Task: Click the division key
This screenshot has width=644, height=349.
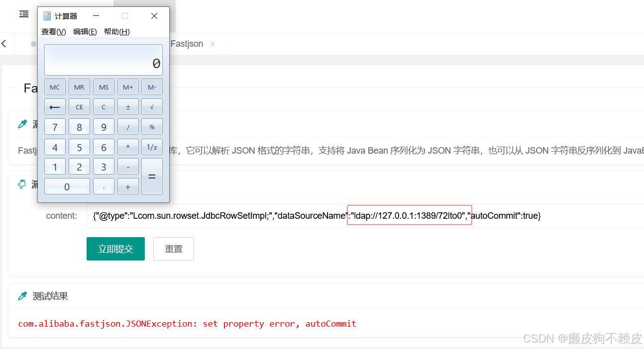Action: (128, 127)
